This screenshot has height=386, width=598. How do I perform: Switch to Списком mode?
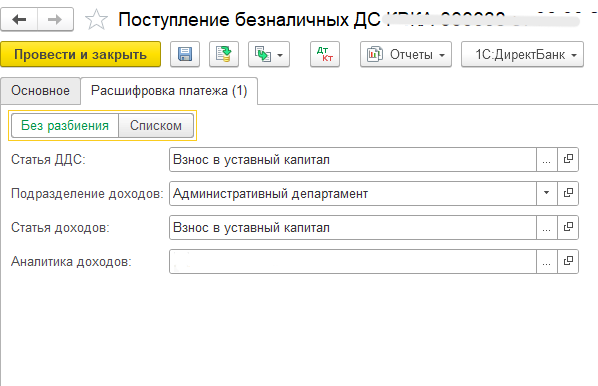pos(156,125)
